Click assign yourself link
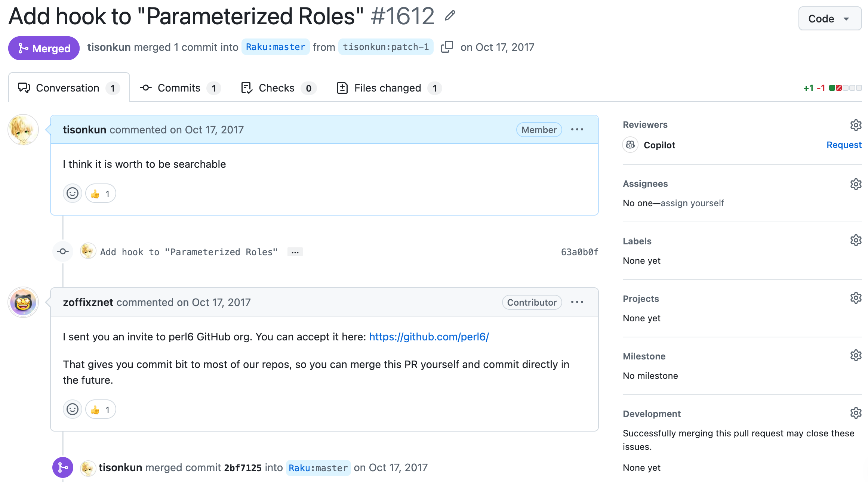 coord(692,203)
